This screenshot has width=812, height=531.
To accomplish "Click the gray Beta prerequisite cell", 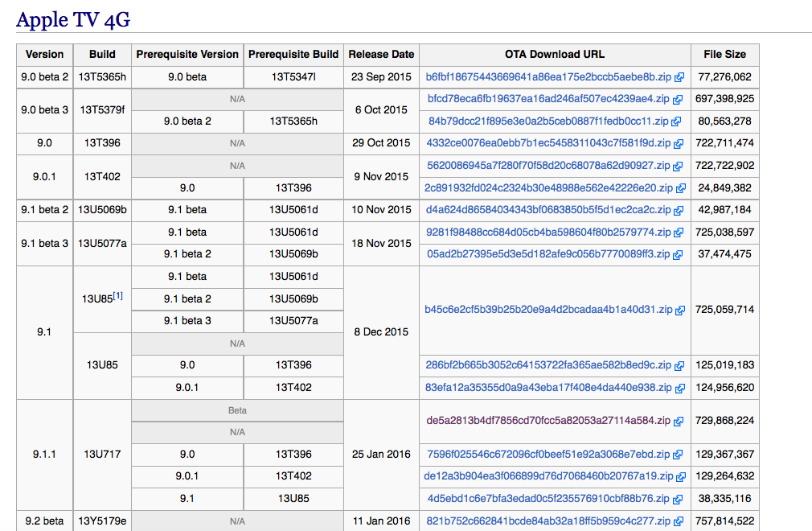I will (237, 410).
